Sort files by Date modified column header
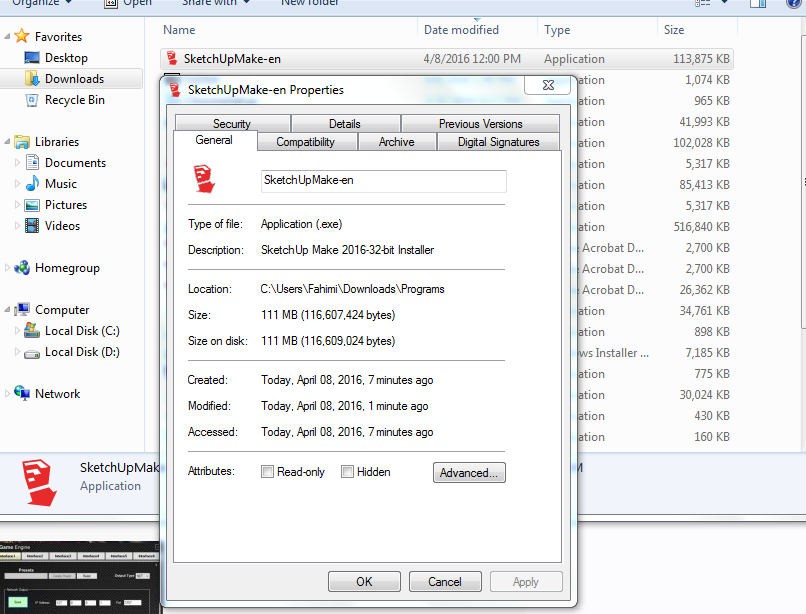 [478, 30]
